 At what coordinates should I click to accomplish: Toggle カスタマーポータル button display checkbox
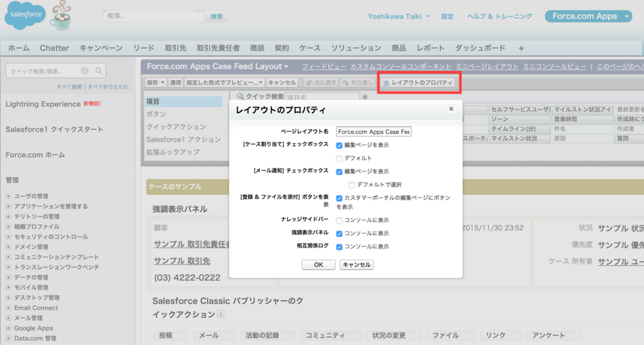(x=339, y=198)
